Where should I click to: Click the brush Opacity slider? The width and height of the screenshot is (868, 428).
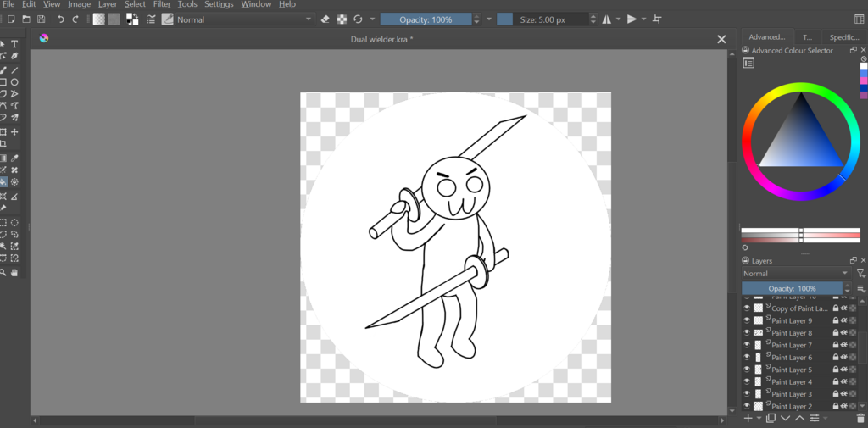tap(426, 19)
